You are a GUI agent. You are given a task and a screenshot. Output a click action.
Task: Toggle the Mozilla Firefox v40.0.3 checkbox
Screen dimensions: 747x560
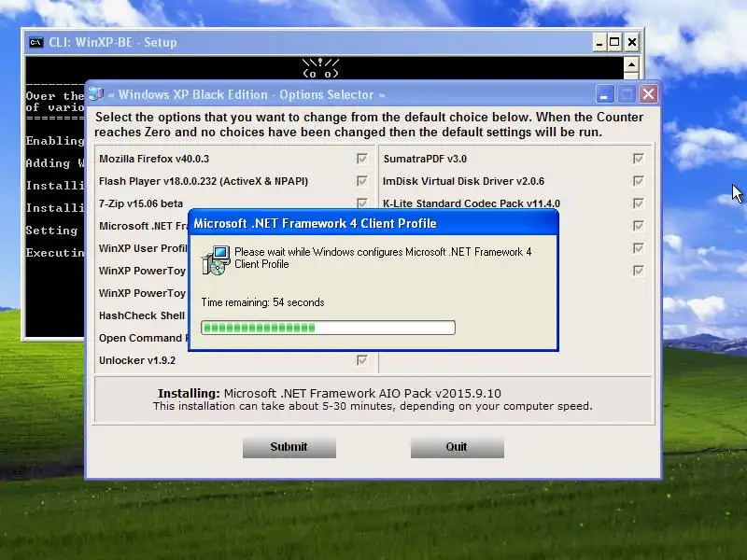click(x=362, y=159)
